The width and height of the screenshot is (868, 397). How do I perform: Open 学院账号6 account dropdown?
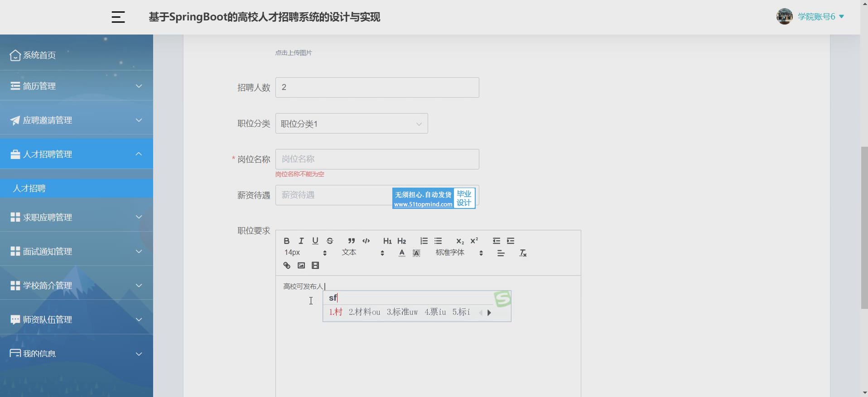[x=820, y=17]
